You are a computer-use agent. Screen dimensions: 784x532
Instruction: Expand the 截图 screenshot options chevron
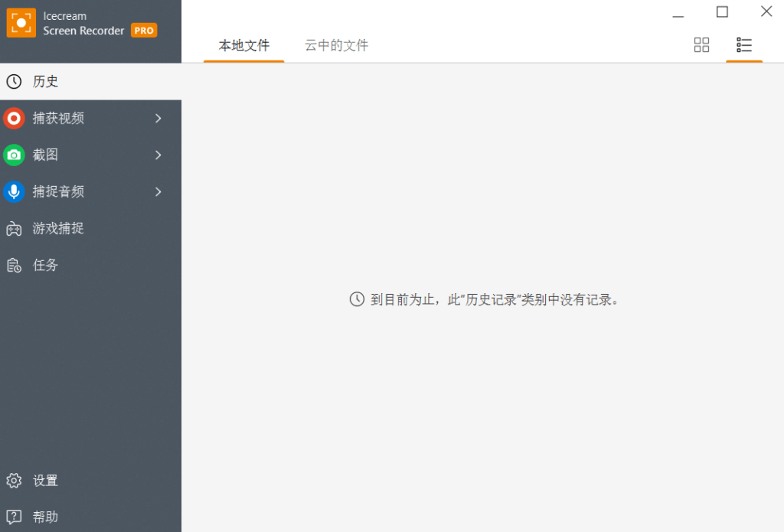click(158, 155)
